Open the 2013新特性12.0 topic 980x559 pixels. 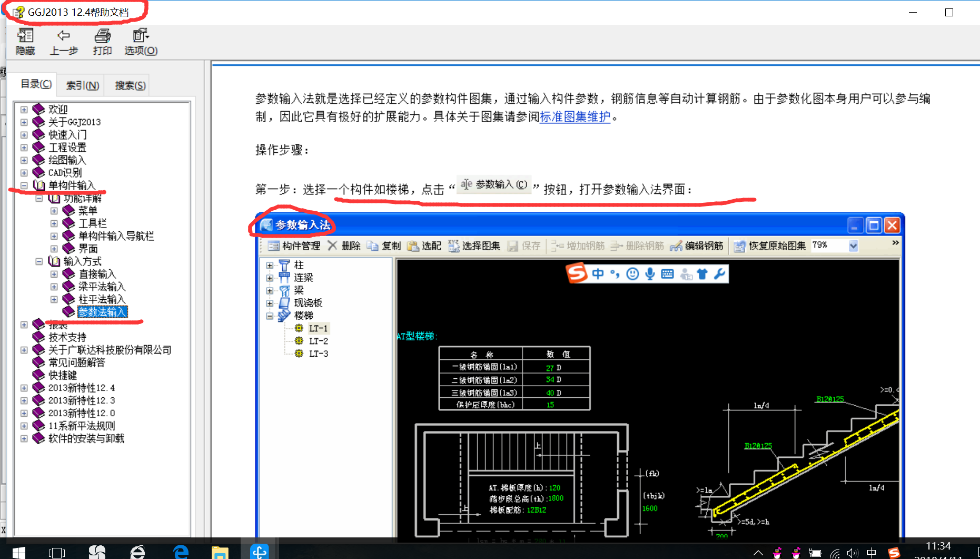tap(82, 413)
